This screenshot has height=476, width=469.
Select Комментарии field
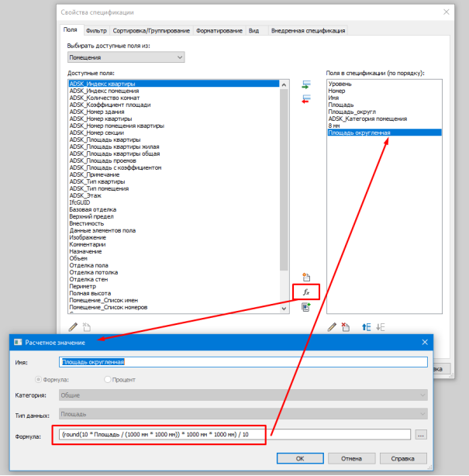click(x=174, y=244)
